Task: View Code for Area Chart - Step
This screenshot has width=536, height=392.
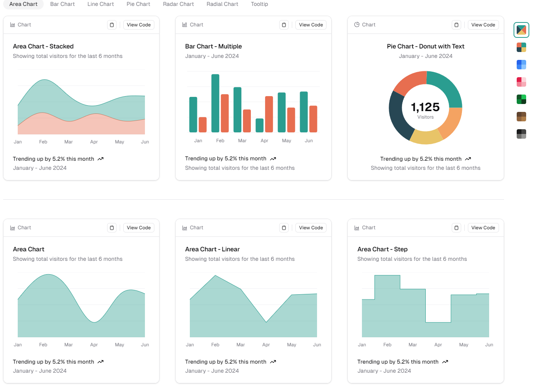Action: tap(483, 228)
